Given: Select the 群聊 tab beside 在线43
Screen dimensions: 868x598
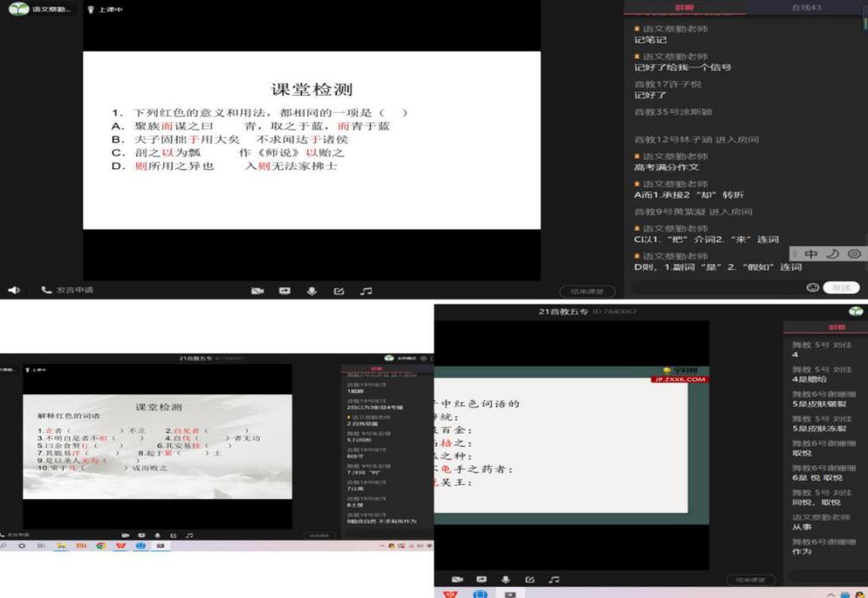Looking at the screenshot, I should [684, 7].
